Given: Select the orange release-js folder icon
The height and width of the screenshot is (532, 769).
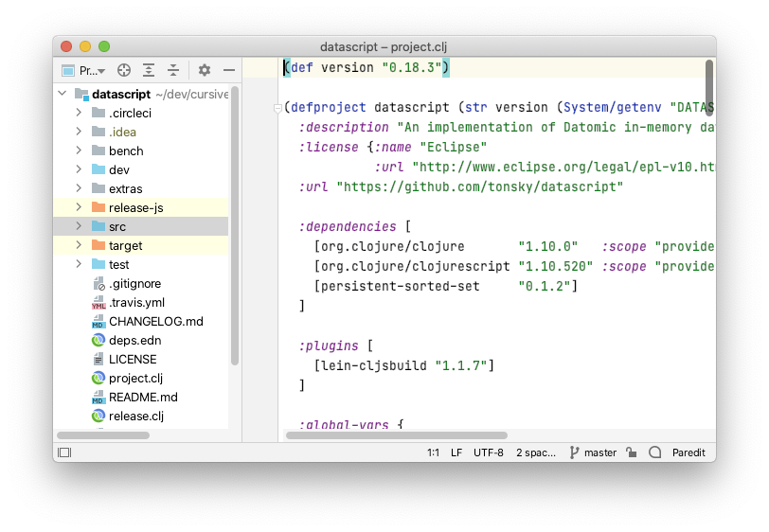Looking at the screenshot, I should 98,207.
